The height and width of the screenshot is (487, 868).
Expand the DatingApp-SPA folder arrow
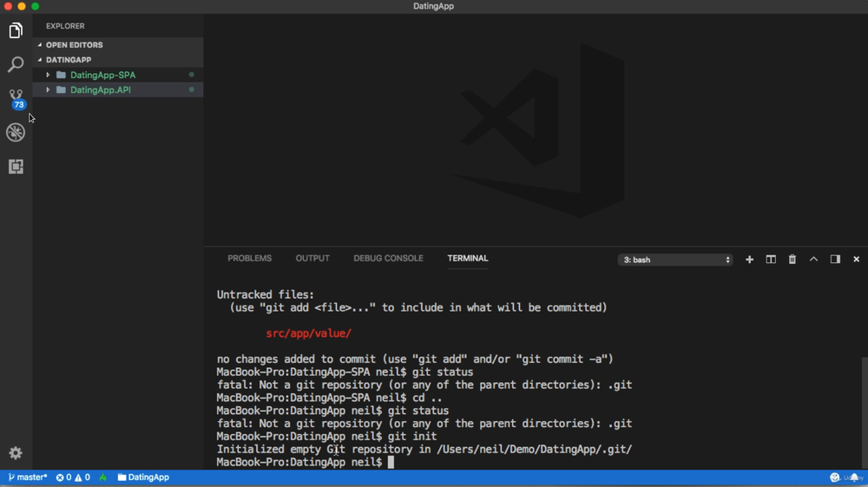pyautogui.click(x=48, y=75)
